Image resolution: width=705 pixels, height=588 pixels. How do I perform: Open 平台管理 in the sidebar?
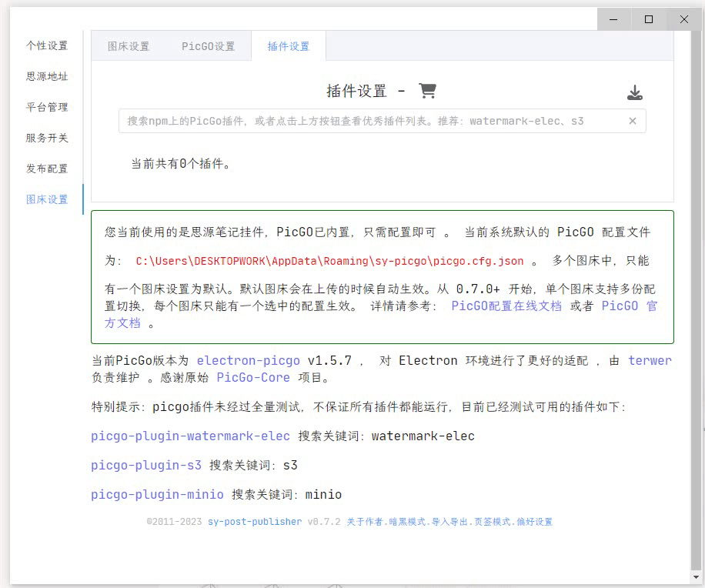coord(47,107)
